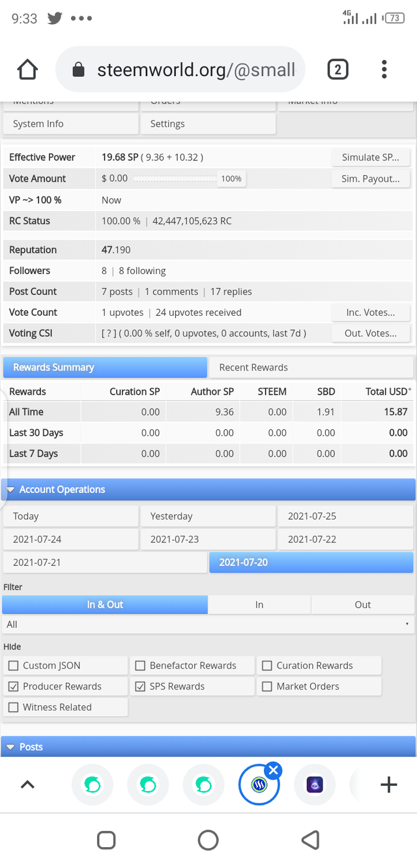
Task: Show operations for 2021-07-22
Action: [x=345, y=539]
